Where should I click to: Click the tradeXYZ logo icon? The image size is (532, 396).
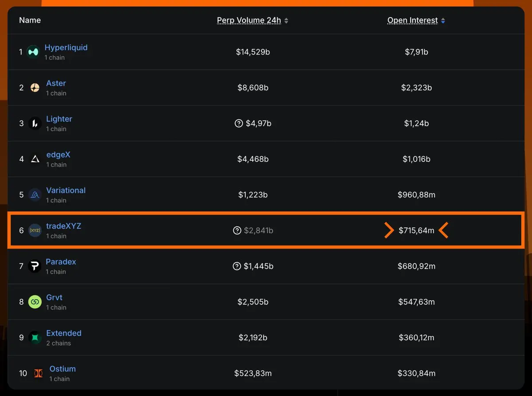35,230
